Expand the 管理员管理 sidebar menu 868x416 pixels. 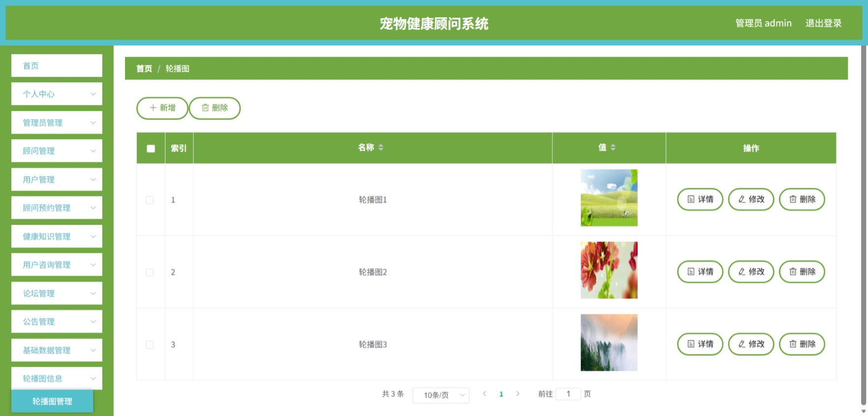click(x=57, y=123)
